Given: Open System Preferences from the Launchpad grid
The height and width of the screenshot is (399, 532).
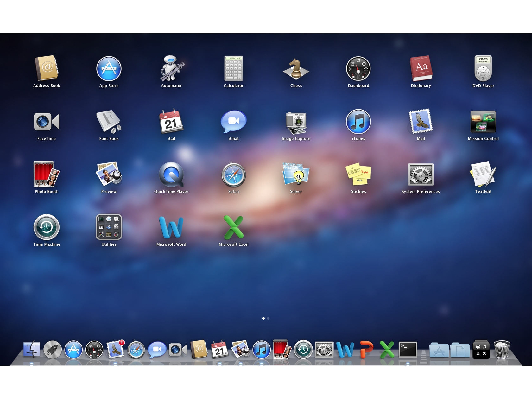Looking at the screenshot, I should point(421,174).
